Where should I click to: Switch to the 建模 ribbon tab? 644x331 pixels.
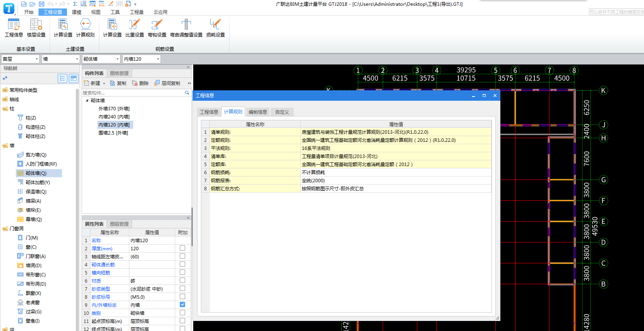(77, 12)
